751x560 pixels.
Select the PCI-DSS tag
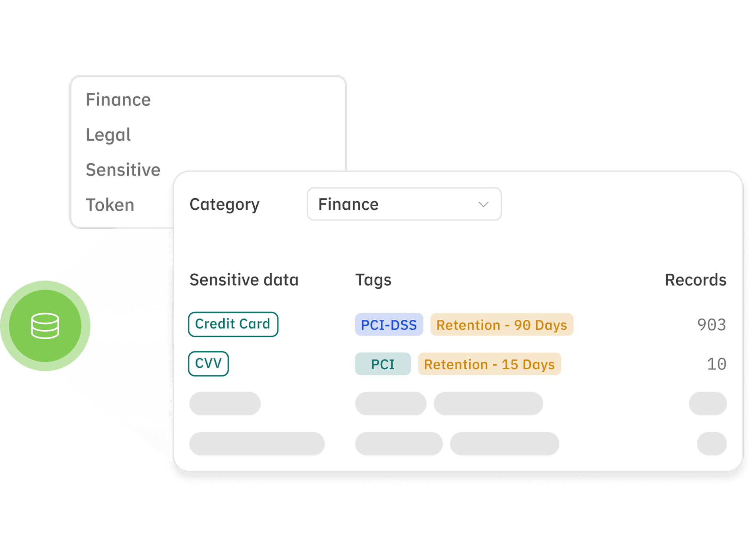[389, 325]
